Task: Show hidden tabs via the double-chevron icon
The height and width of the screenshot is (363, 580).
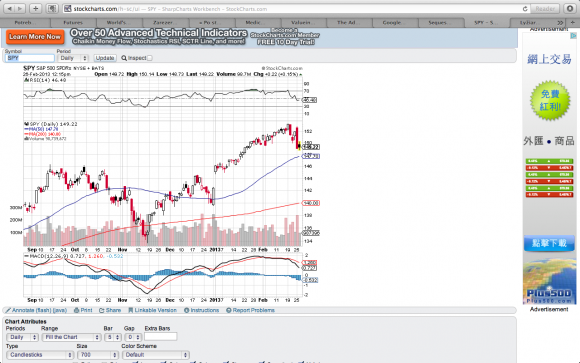Action: click(x=560, y=23)
